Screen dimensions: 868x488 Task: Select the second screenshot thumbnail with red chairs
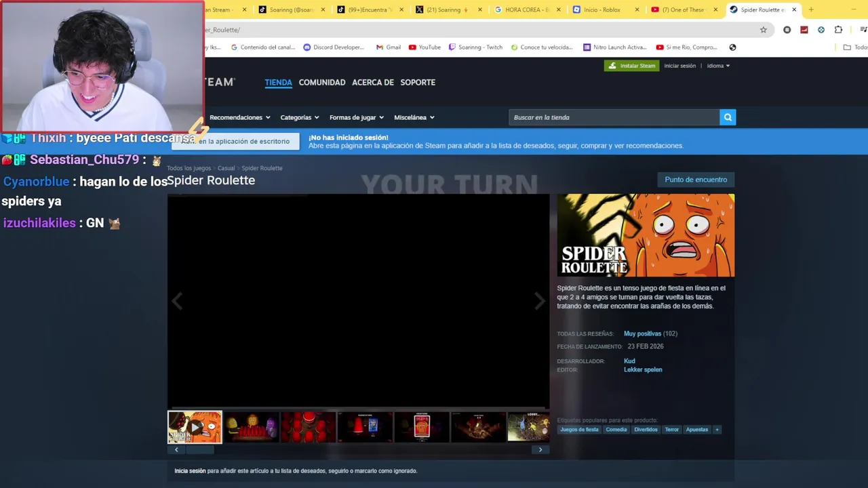252,427
